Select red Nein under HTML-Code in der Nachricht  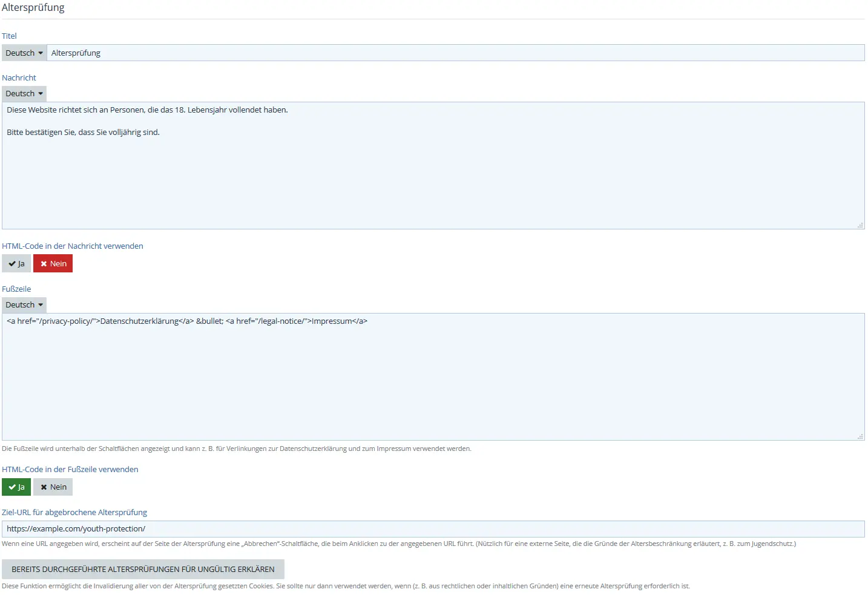[53, 264]
